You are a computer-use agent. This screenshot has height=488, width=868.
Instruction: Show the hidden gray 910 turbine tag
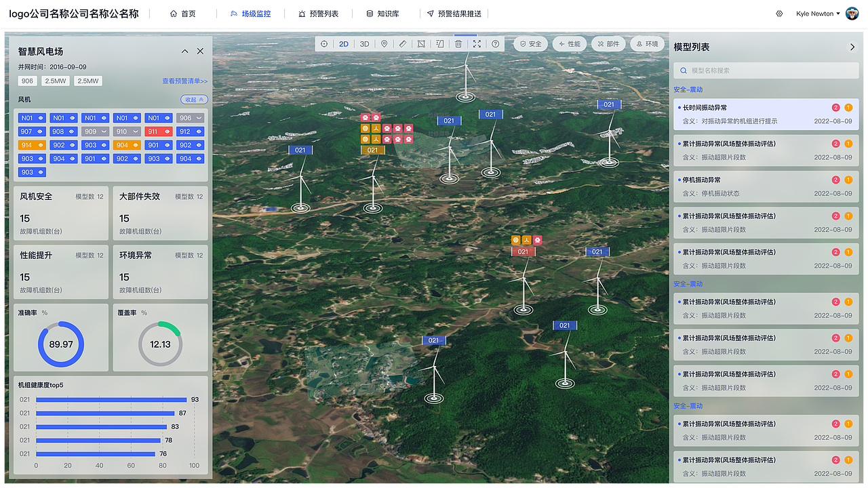coord(135,131)
